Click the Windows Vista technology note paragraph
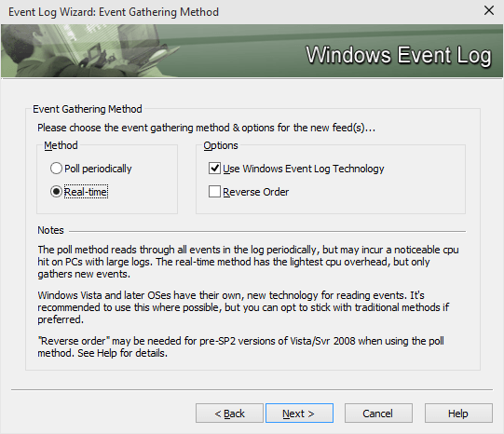The image size is (504, 434). pos(243,307)
